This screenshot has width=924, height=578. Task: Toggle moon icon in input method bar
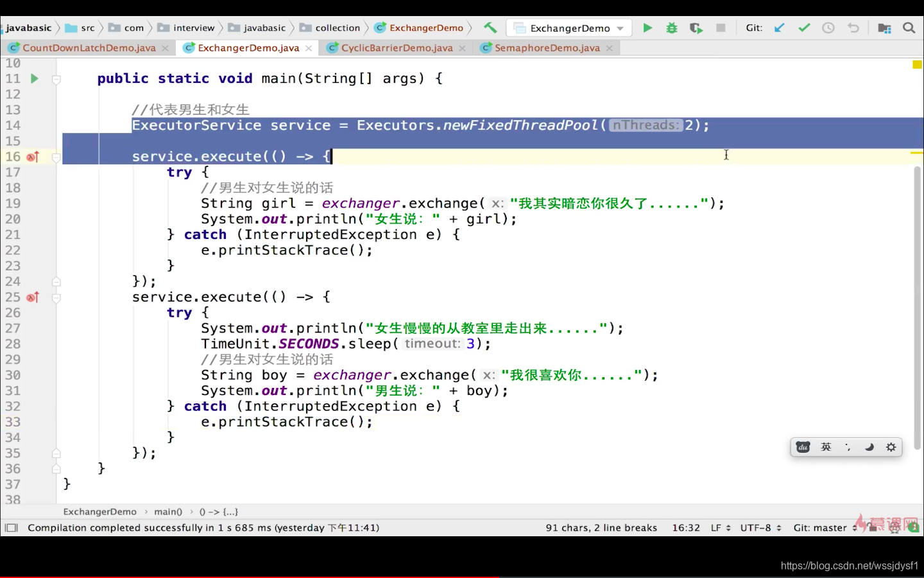point(869,447)
